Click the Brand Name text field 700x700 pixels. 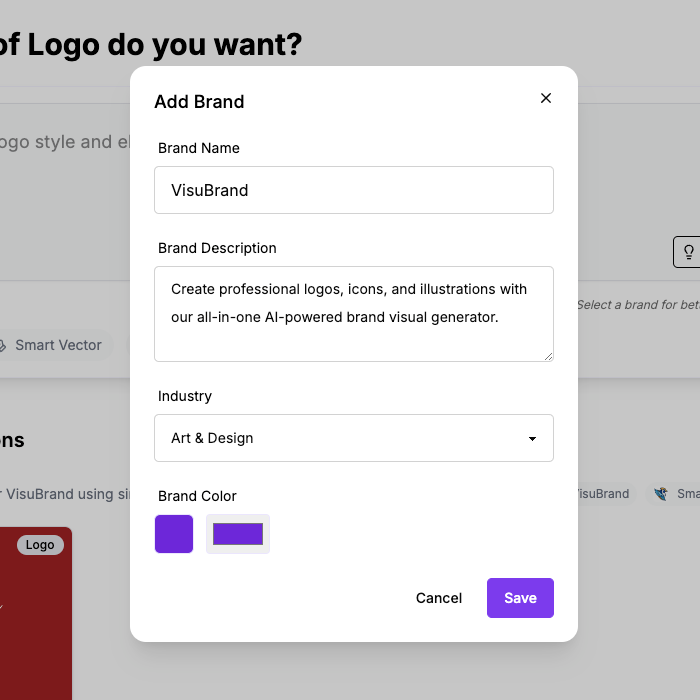[353, 190]
